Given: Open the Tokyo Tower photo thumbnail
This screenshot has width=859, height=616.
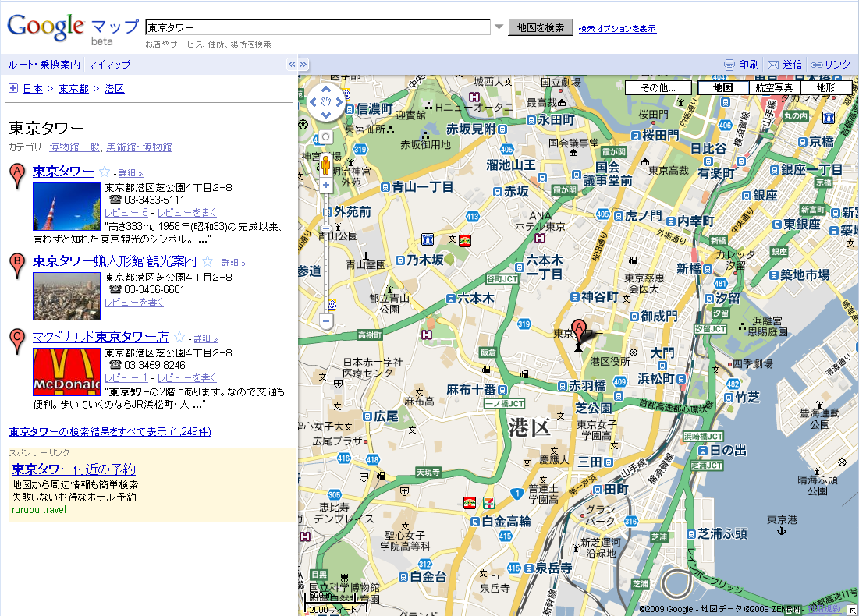Looking at the screenshot, I should 67,207.
